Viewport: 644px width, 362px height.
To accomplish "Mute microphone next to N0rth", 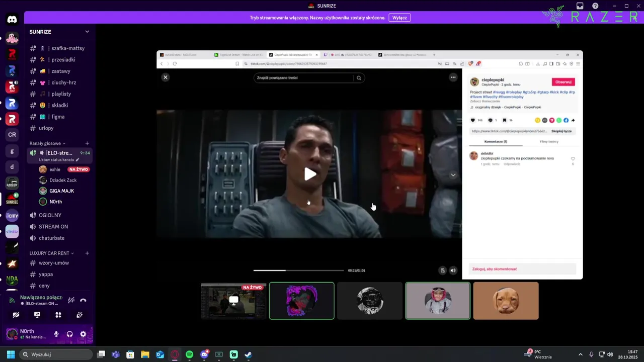I will (56, 334).
